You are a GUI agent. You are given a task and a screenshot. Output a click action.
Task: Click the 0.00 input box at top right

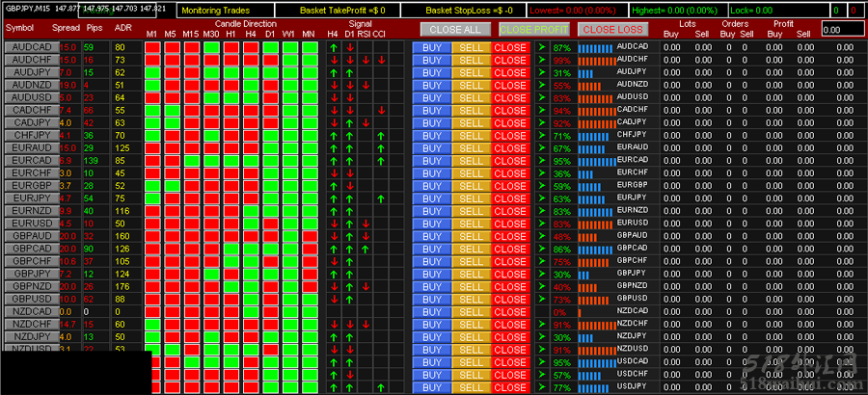click(x=843, y=29)
